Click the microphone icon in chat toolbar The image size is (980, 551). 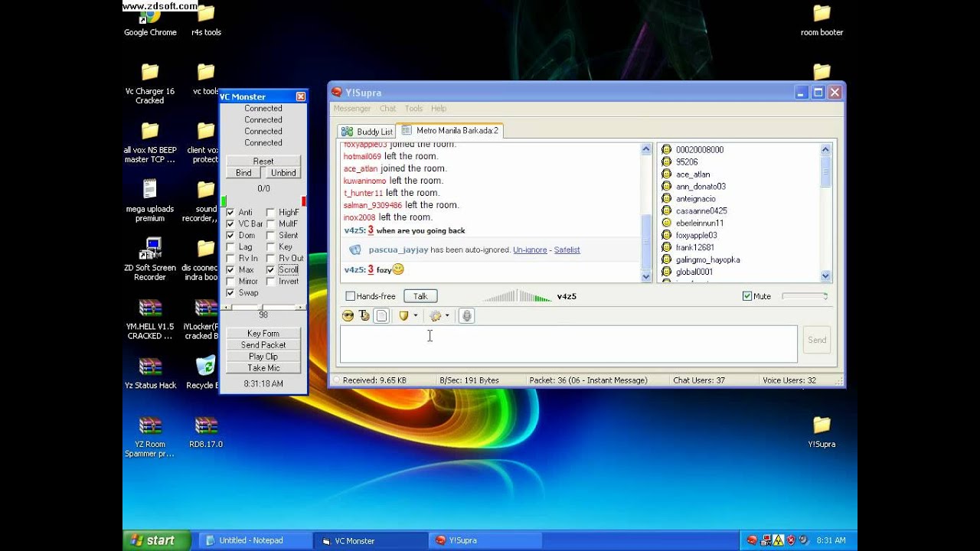[466, 315]
